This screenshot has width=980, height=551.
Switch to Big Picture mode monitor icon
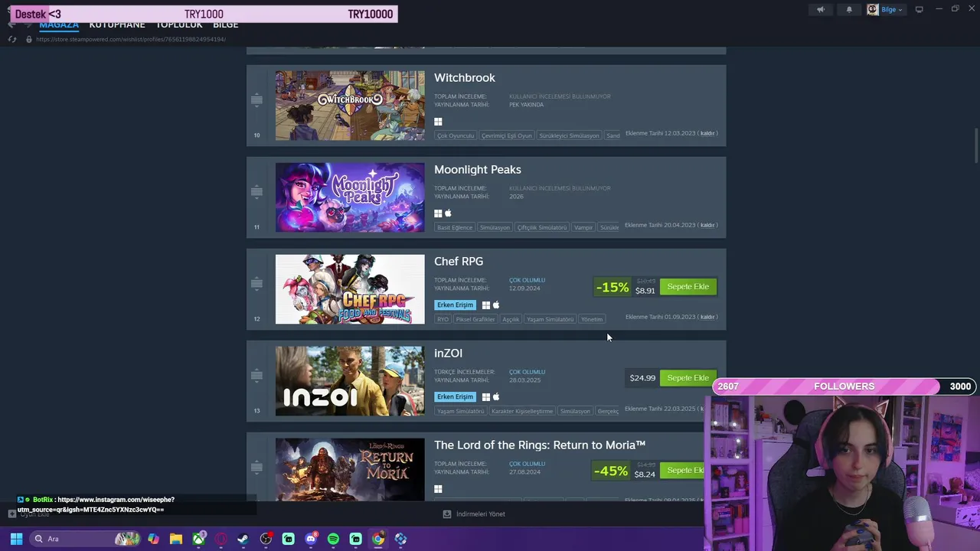click(x=919, y=10)
